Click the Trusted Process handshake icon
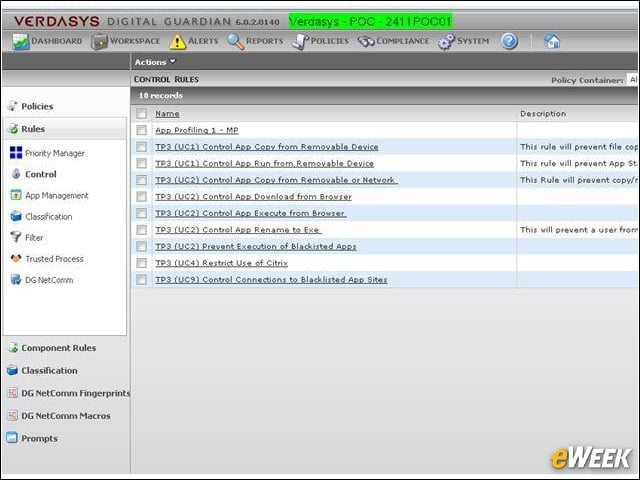Image resolution: width=640 pixels, height=480 pixels. (16, 258)
